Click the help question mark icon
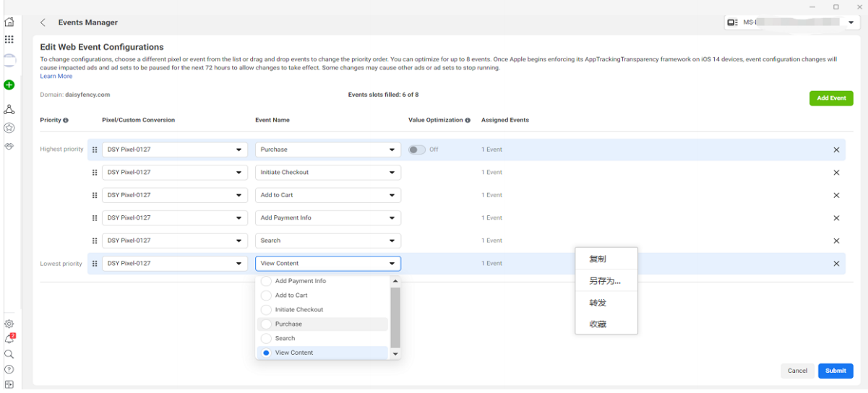The height and width of the screenshot is (393, 868). tap(9, 369)
